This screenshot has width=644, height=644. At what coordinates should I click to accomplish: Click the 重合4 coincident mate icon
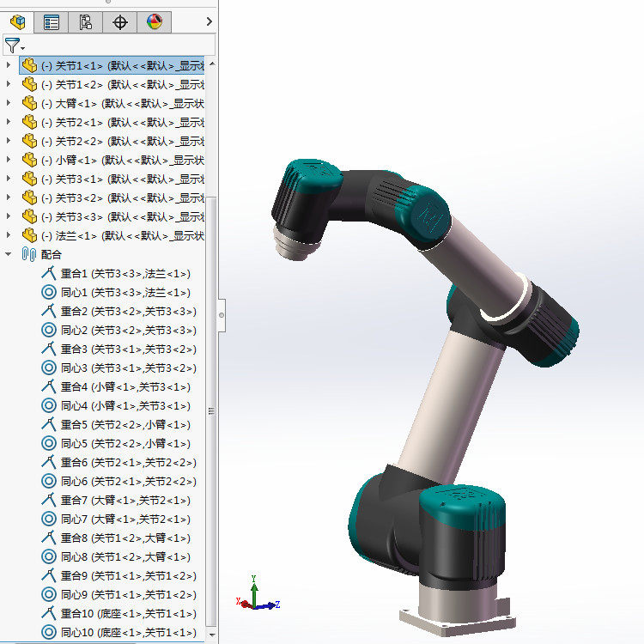(x=48, y=386)
